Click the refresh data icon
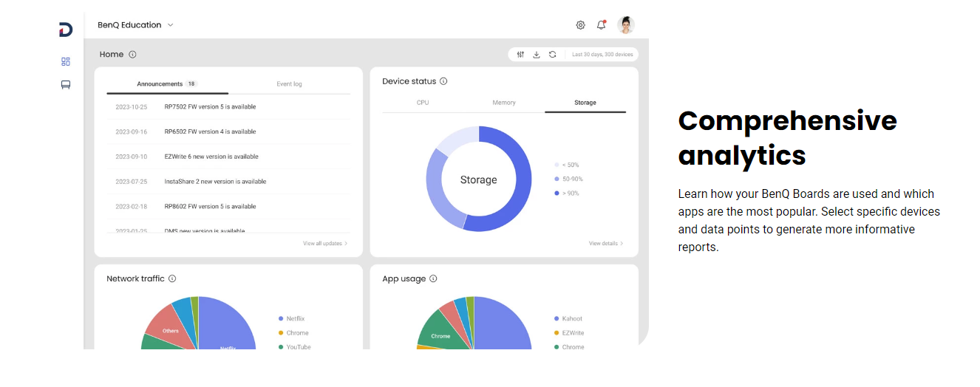Image resolution: width=980 pixels, height=387 pixels. [552, 55]
